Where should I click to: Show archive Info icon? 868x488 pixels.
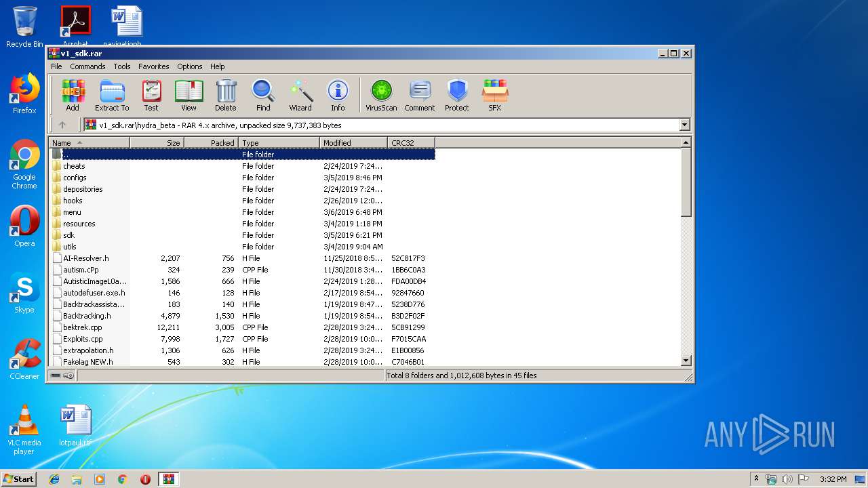click(x=338, y=96)
